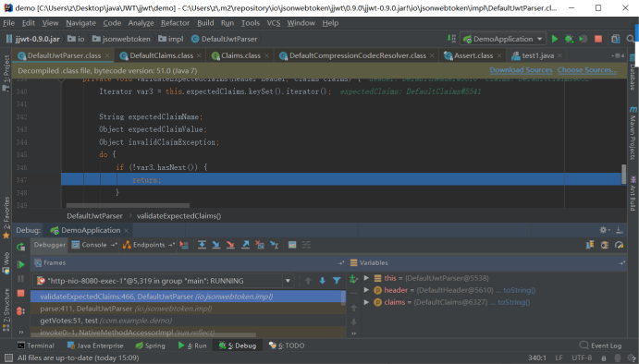Screen dimensions: 639x364
Task: Open the 6: TODO tool window
Action: [287, 346]
